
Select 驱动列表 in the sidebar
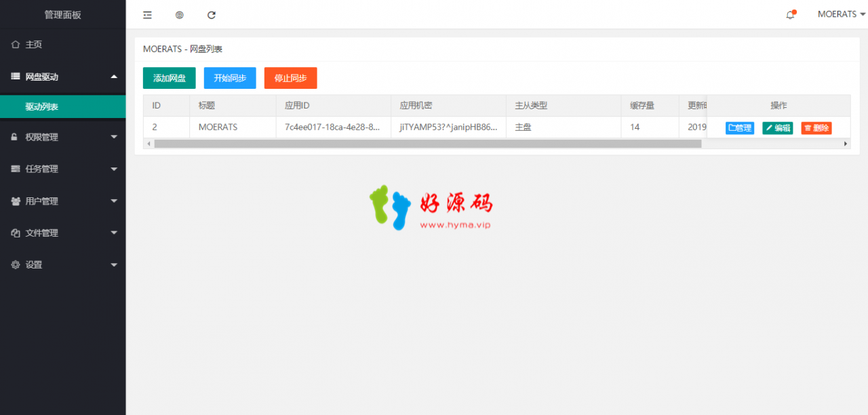(62, 106)
